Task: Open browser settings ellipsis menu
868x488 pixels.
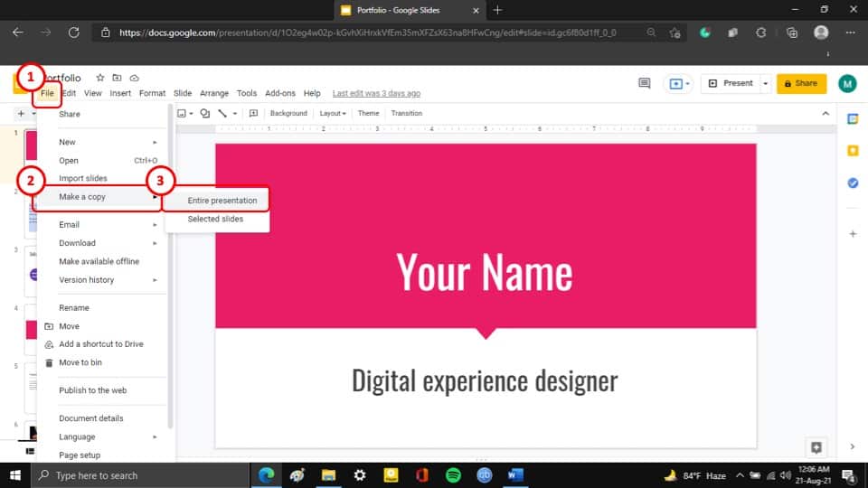Action: click(850, 33)
